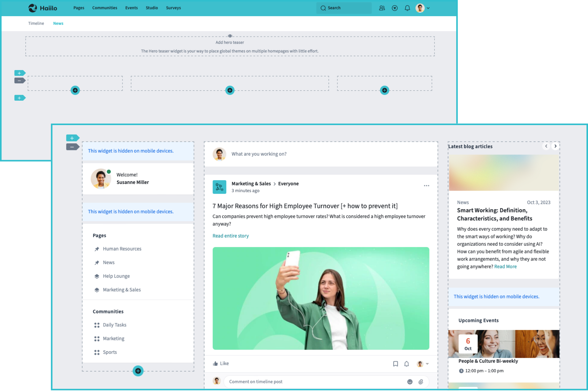This screenshot has height=392, width=588.
Task: Click the What are you working on field
Action: coord(259,154)
